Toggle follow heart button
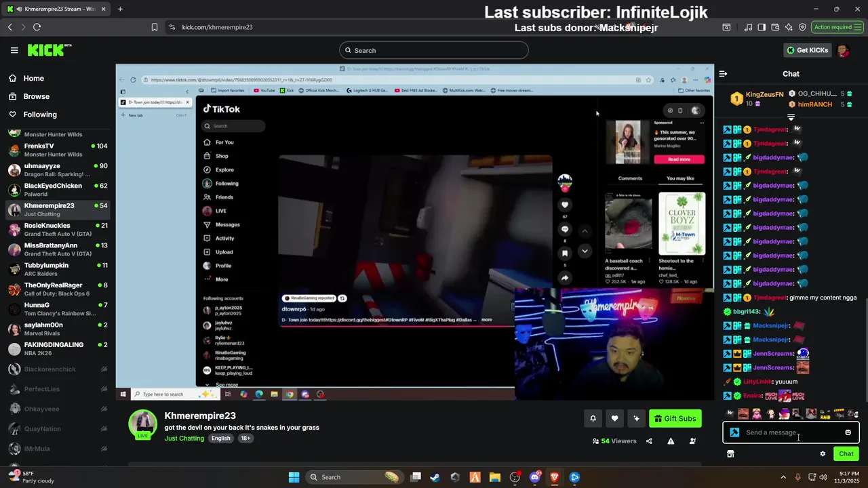The width and height of the screenshot is (868, 488). coord(614,418)
